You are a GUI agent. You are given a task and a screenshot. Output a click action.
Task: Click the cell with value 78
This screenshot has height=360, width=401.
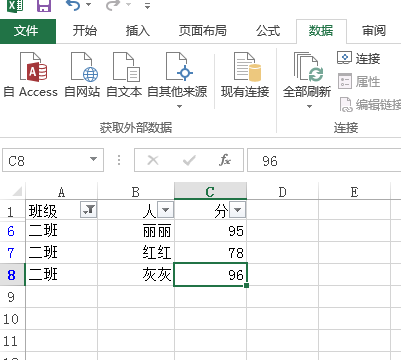point(210,253)
